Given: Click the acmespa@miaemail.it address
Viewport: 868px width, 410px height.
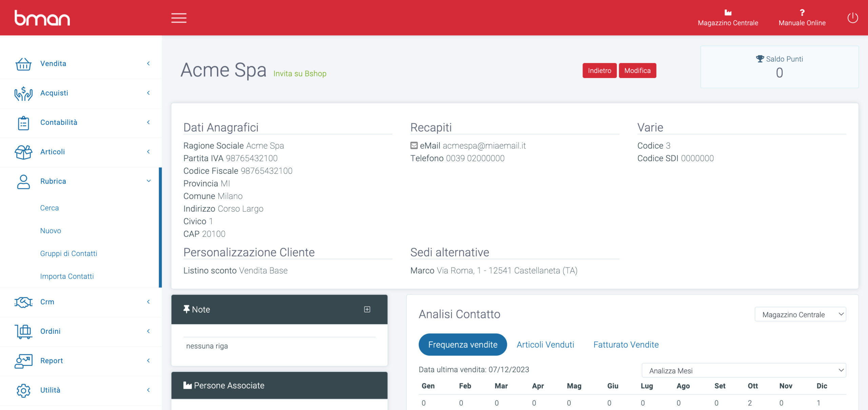Looking at the screenshot, I should tap(484, 146).
